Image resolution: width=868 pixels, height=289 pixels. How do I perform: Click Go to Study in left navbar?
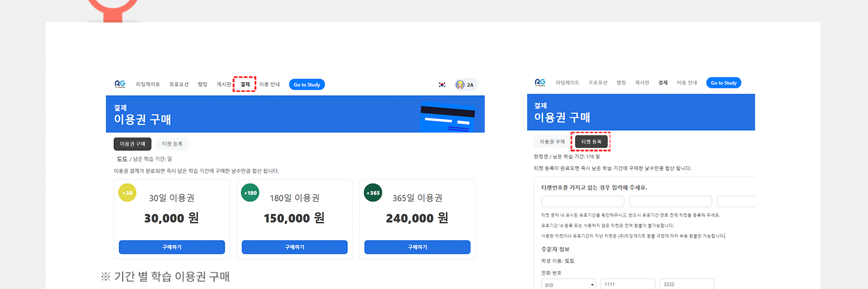coord(307,84)
